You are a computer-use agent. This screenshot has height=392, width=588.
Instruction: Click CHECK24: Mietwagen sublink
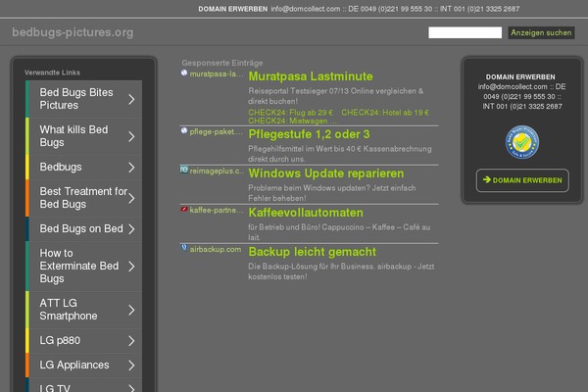tap(292, 121)
